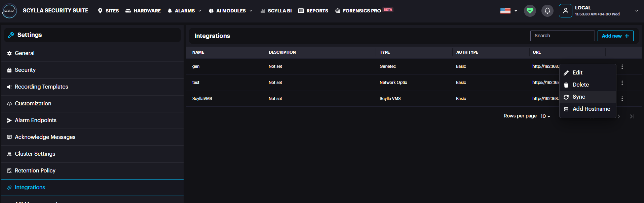
Task: Open three-dot menu for ScyllaVMS row
Action: (x=622, y=99)
